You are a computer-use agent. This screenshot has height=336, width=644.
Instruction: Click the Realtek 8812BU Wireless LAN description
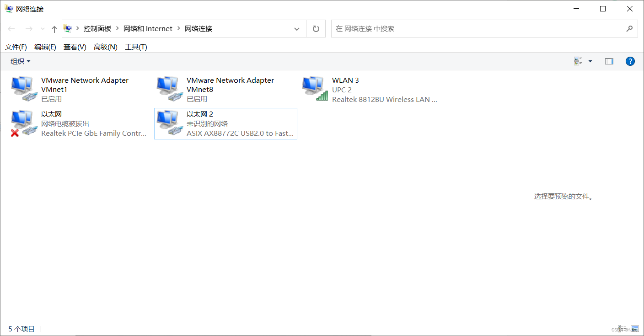click(x=385, y=99)
